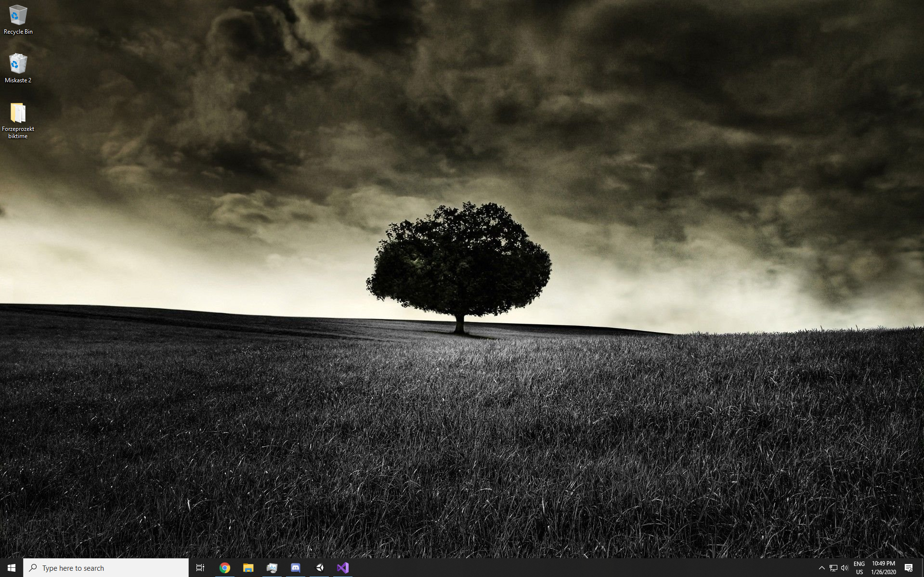Show hidden system tray icons
924x577 pixels.
pos(821,568)
